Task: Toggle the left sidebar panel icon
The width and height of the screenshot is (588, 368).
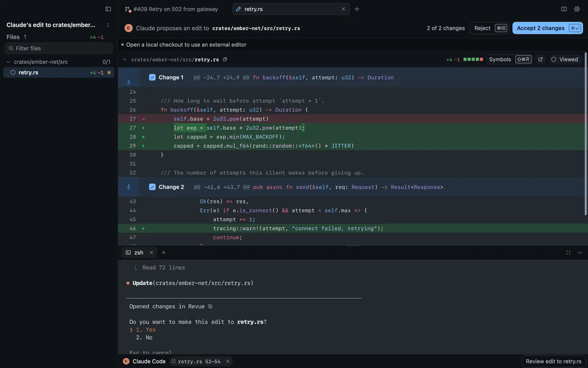Action: 108,9
